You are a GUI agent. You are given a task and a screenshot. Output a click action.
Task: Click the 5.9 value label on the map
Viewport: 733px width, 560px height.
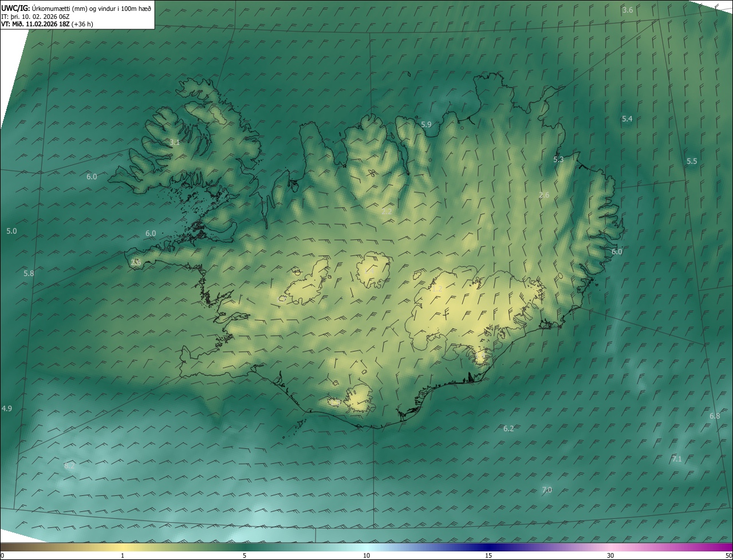coord(426,124)
